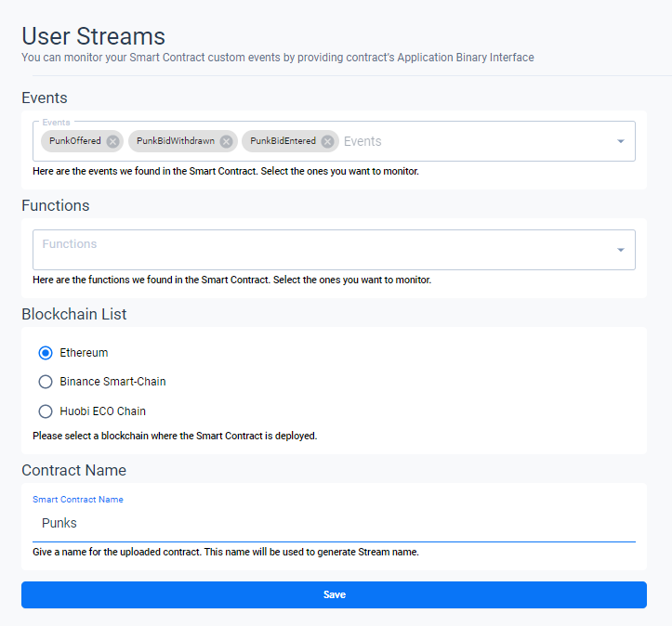
Task: Click the PunkBidEntered chip label
Action: (x=283, y=141)
